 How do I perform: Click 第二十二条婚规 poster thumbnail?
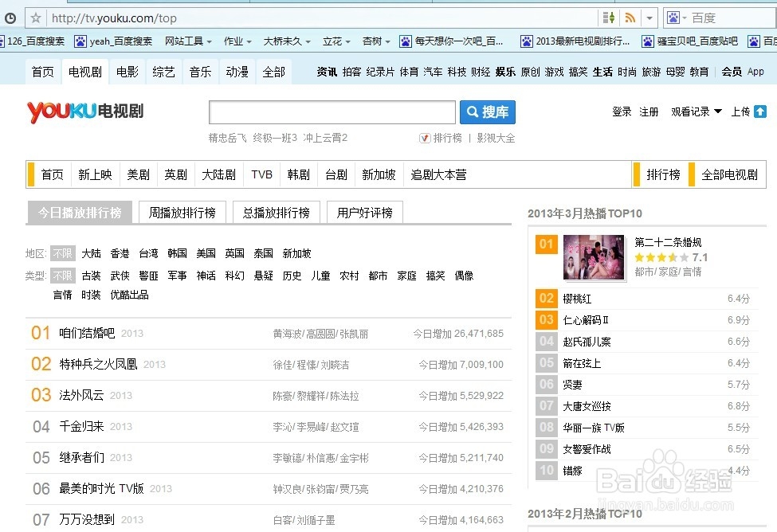tap(594, 257)
